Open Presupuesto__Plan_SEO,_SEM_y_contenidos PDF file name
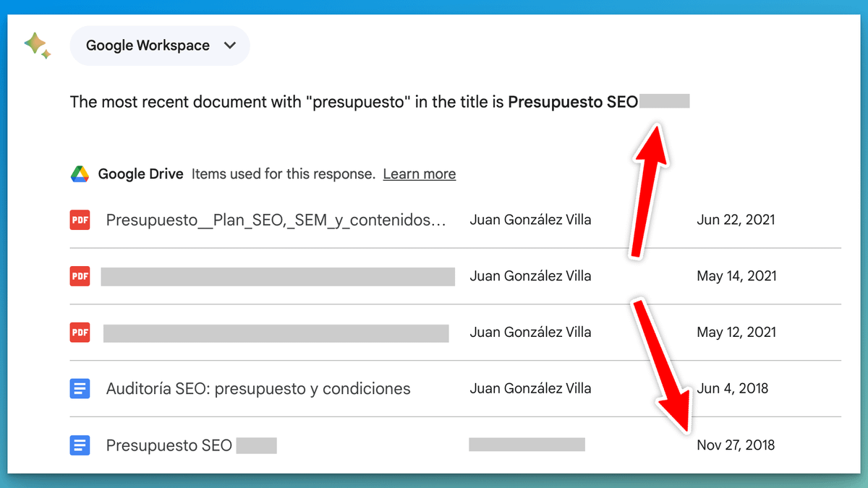 pyautogui.click(x=275, y=220)
